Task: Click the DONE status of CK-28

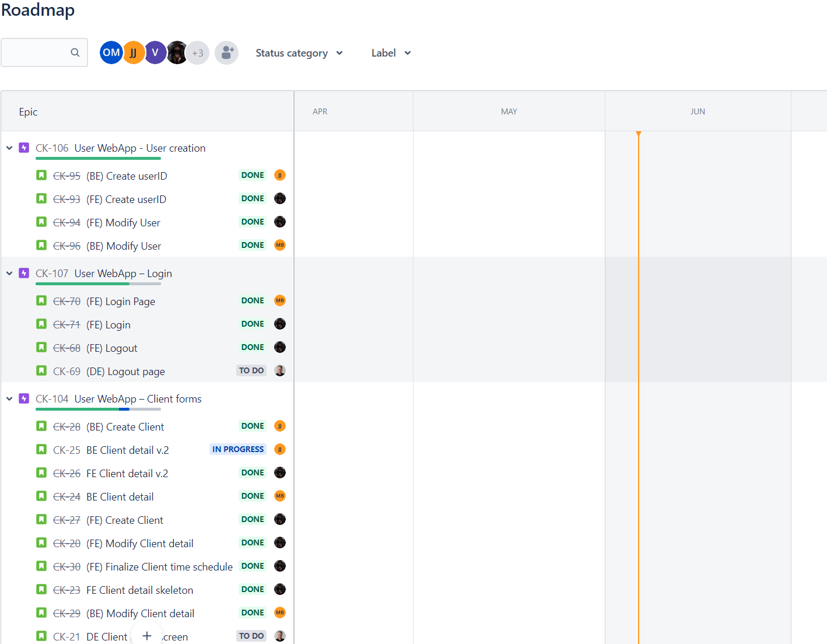Action: point(253,426)
